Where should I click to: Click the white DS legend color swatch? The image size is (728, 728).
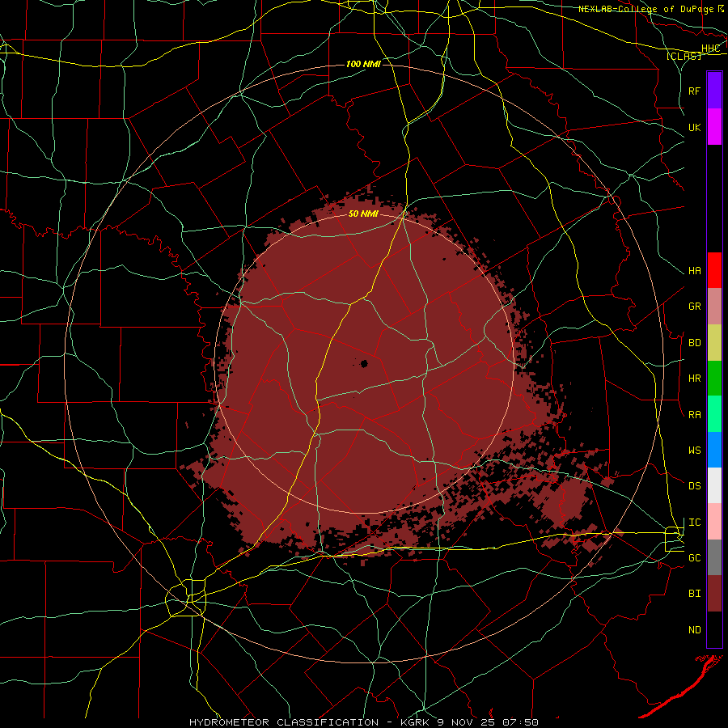[x=714, y=485]
